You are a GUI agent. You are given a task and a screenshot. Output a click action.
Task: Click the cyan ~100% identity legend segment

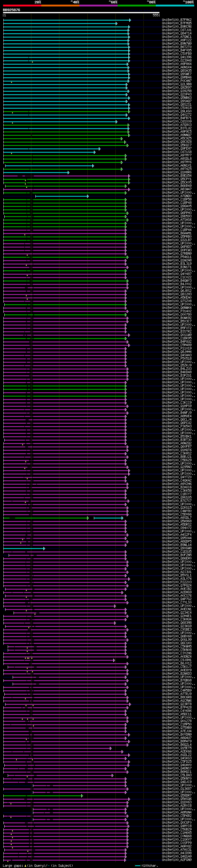click(x=175, y=6)
